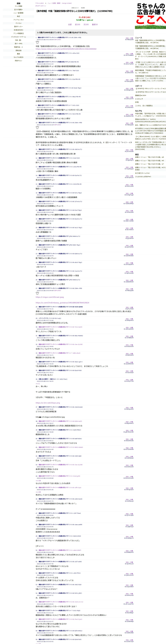The image size is (166, 644).
Task: Click the スレをまとめに link
Action: click(x=85, y=17)
